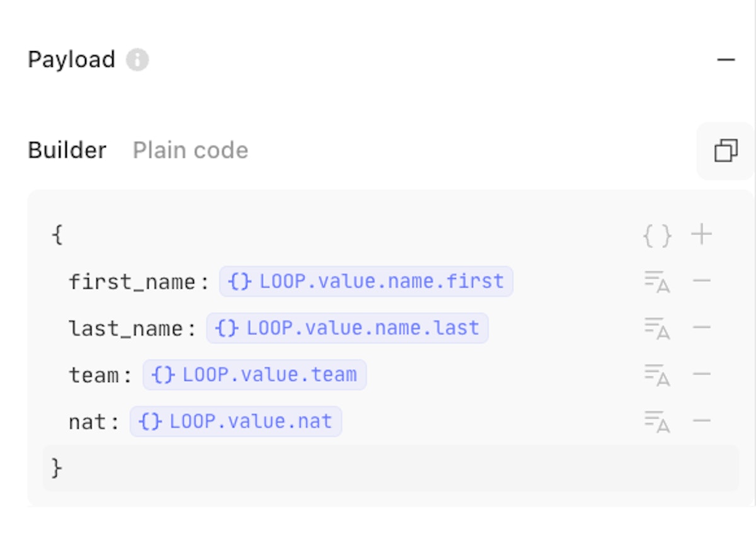Click the format icon for last_name row
The height and width of the screenshot is (533, 756).
[656, 328]
